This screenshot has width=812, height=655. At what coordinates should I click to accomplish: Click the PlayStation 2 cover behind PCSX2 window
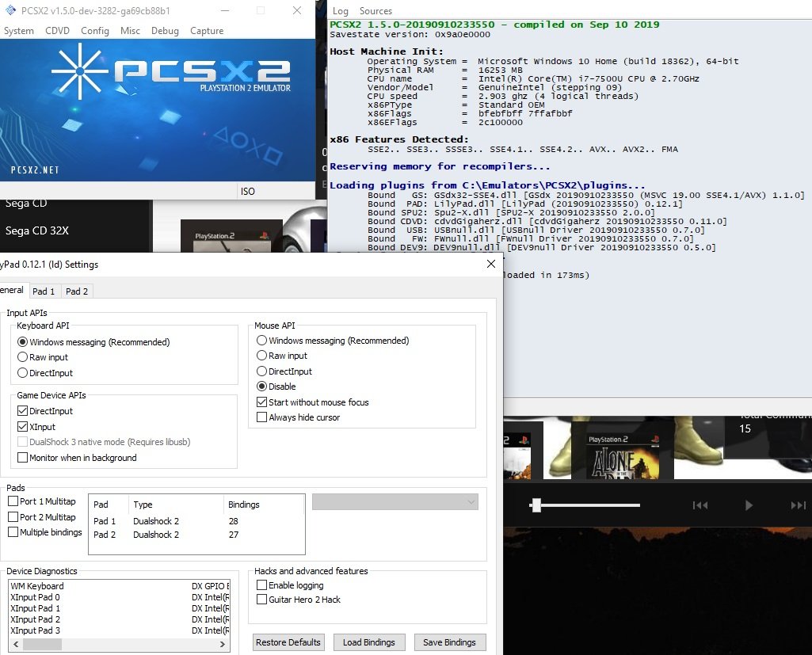point(231,235)
